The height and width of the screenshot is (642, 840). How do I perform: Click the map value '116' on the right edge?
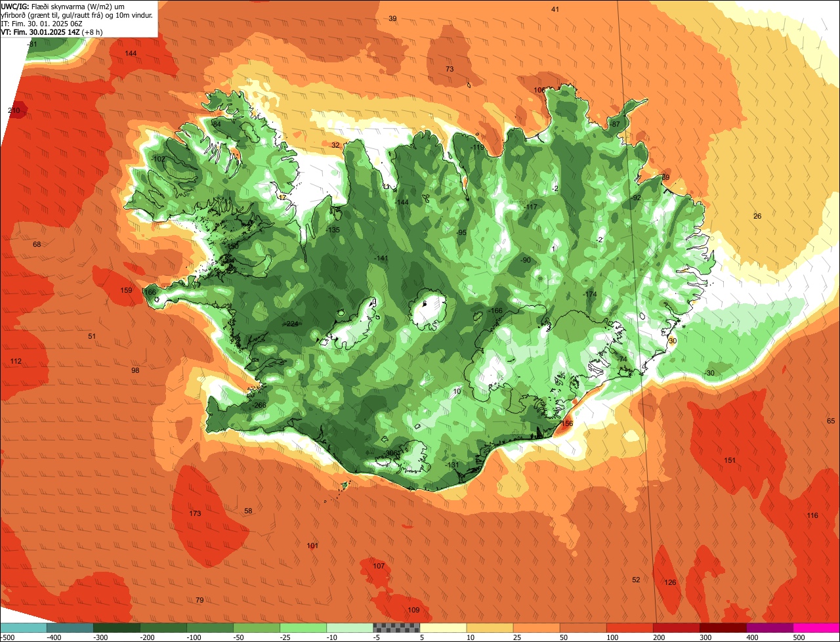pyautogui.click(x=812, y=515)
